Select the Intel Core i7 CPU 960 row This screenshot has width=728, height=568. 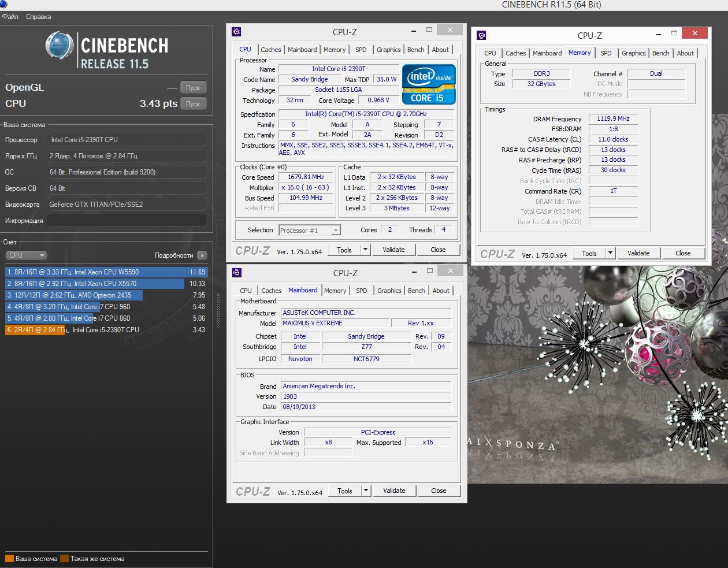click(x=106, y=307)
